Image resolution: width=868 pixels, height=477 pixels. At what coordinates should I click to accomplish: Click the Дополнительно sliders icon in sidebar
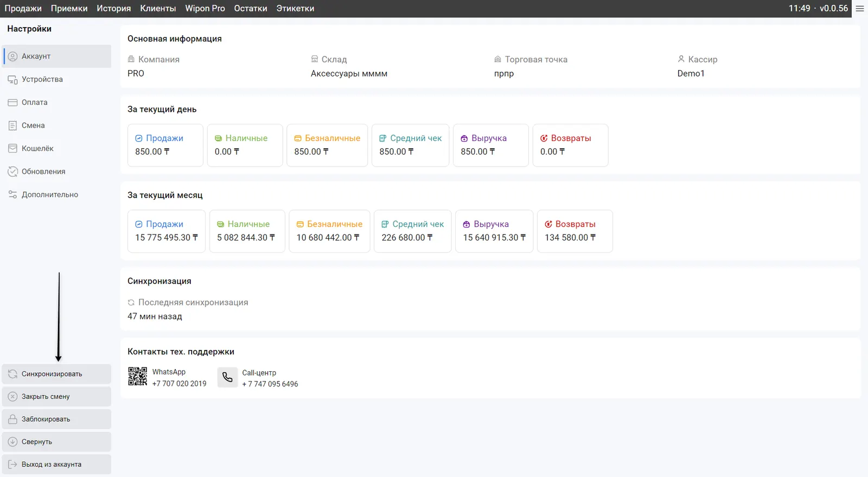tap(12, 195)
